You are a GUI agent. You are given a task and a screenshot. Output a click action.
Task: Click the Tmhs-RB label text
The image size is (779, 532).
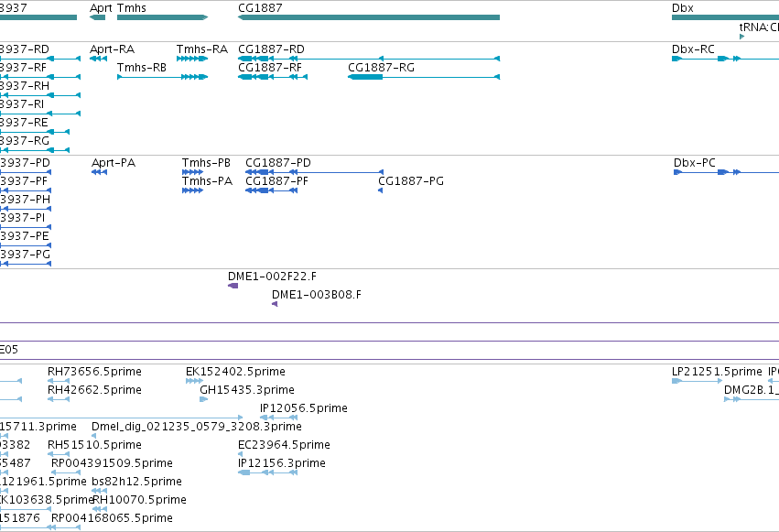coord(142,68)
